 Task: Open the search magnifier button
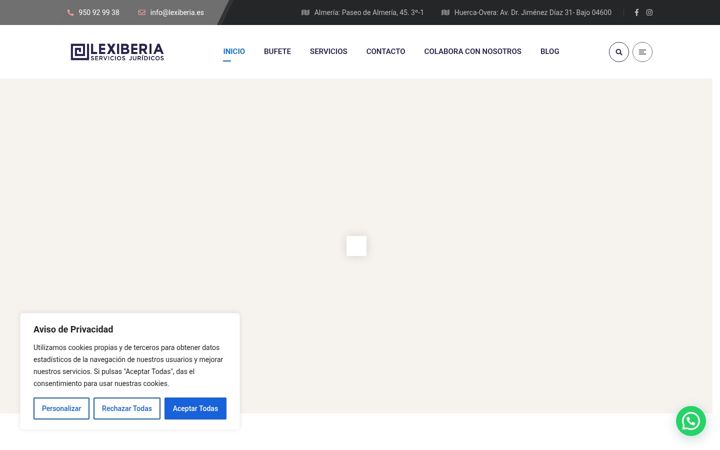[619, 52]
